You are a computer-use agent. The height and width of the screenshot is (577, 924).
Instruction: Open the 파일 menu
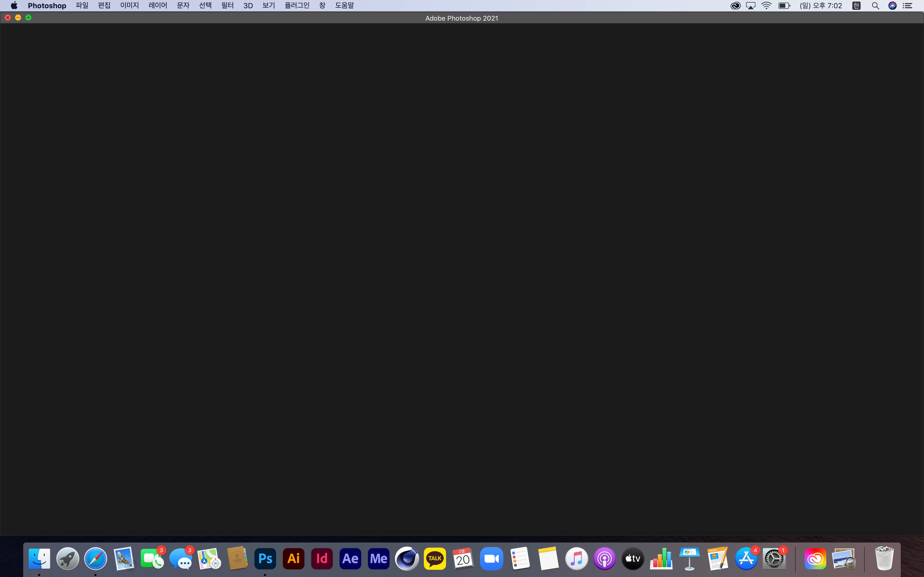[82, 6]
